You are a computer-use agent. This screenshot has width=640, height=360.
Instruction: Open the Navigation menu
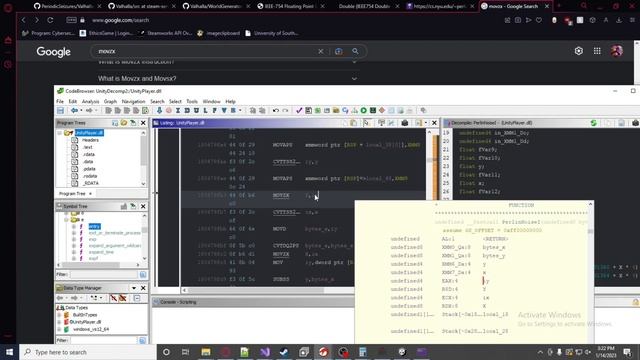click(133, 101)
